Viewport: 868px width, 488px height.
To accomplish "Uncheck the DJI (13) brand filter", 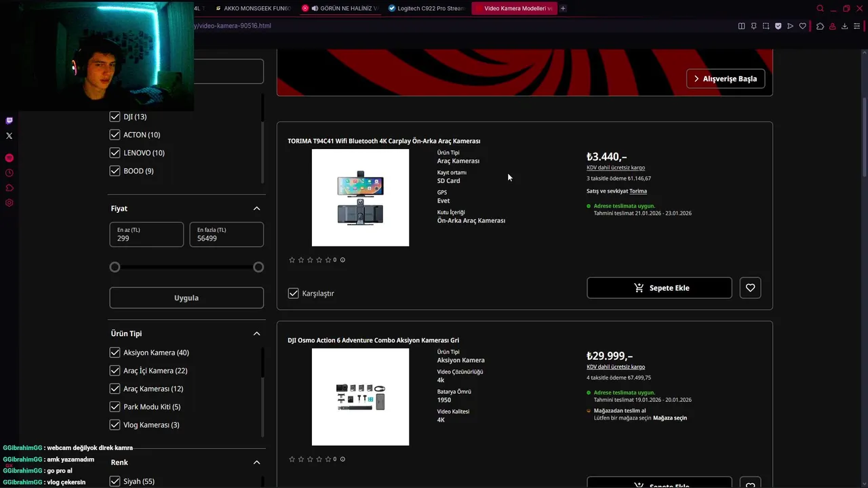I will 115,117.
